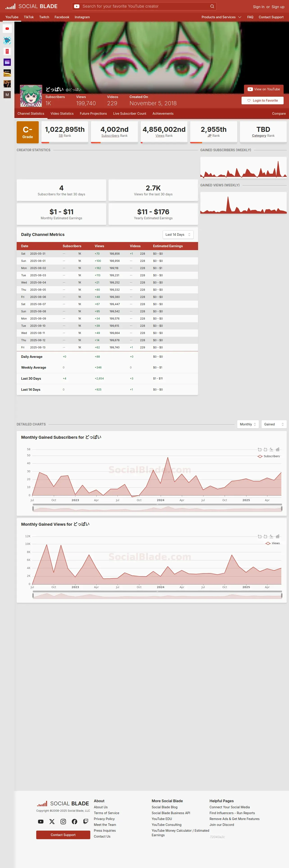
Task: Click the C- Grade badge
Action: point(28,132)
